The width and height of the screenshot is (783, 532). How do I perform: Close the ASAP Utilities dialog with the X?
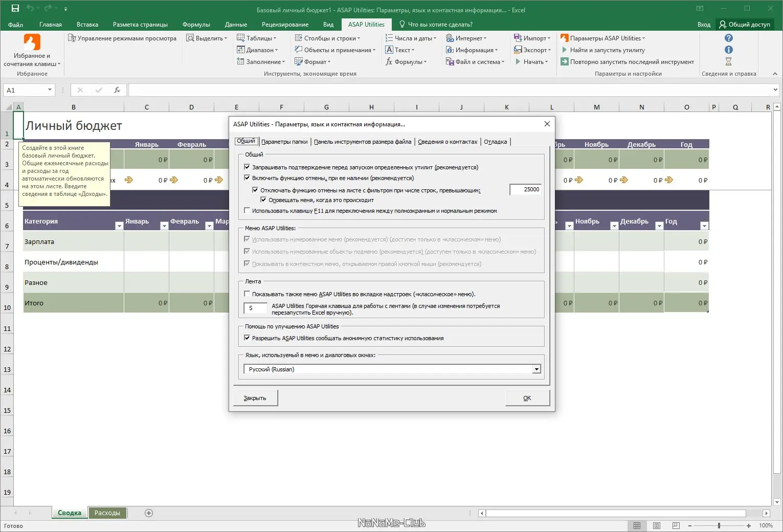[547, 124]
